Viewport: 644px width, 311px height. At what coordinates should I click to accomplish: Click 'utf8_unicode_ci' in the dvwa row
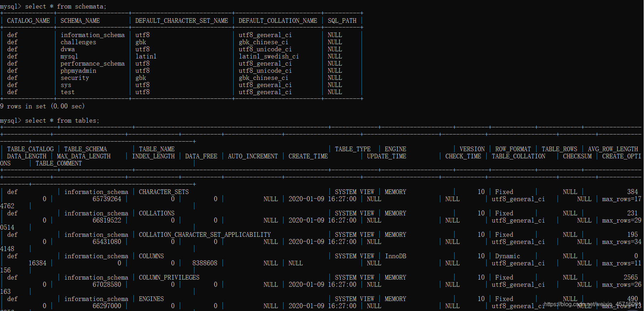[265, 49]
